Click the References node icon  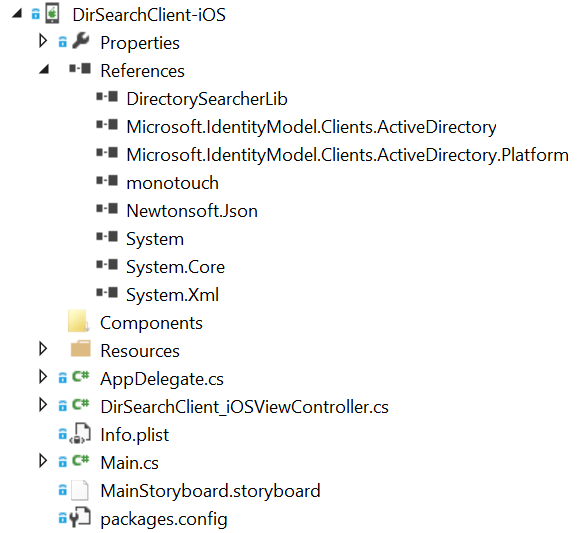pos(80,69)
